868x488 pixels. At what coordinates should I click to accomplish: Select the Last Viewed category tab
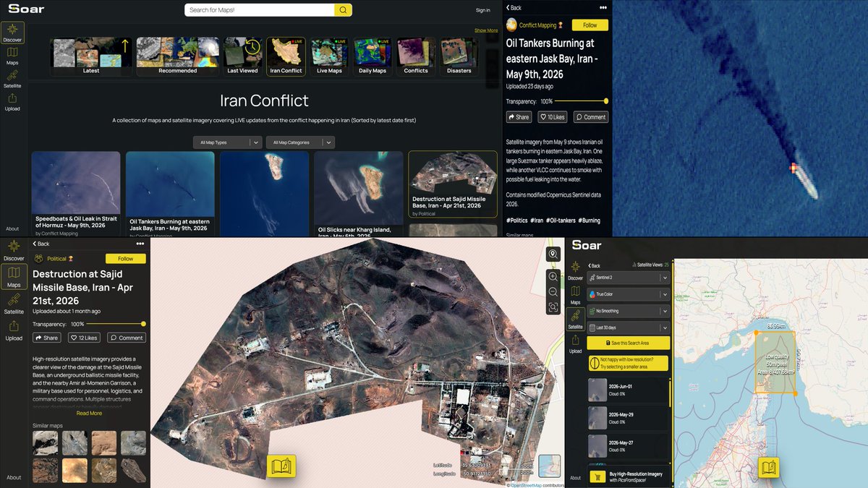(242, 56)
